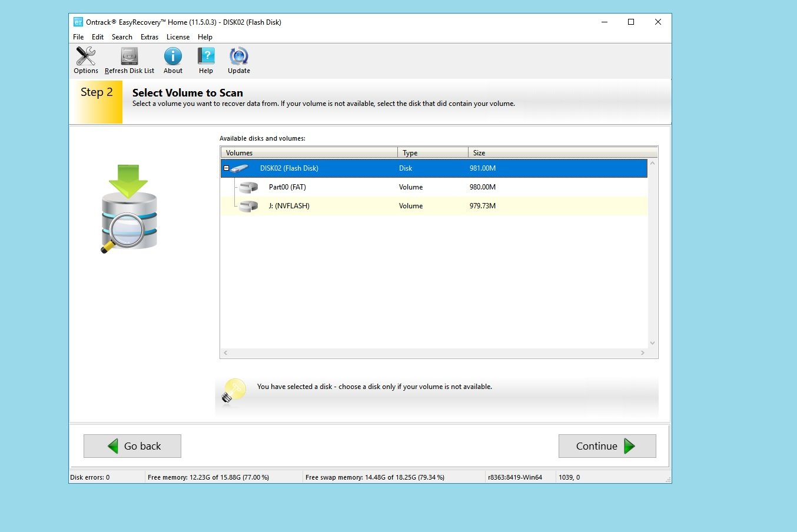Open the Edit menu

tap(98, 37)
